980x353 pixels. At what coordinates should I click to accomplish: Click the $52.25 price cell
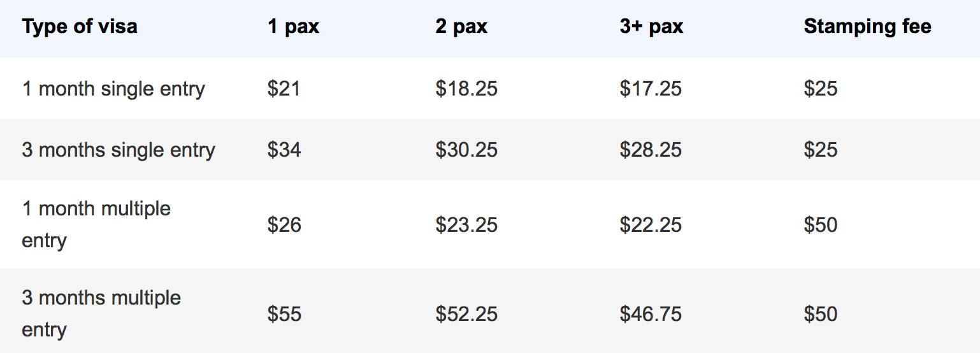pyautogui.click(x=466, y=314)
